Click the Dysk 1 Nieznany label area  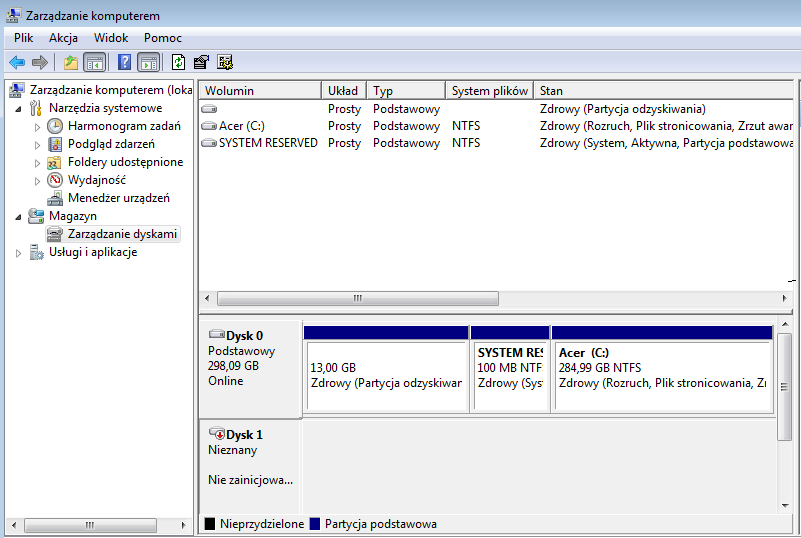[232, 450]
